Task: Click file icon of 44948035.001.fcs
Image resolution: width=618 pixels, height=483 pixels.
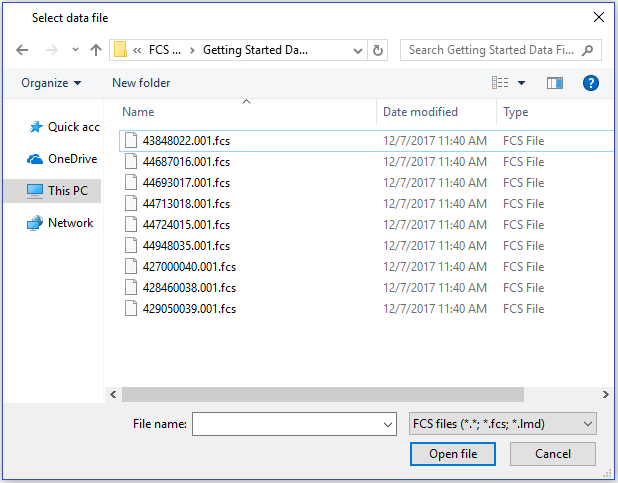Action: click(x=131, y=245)
